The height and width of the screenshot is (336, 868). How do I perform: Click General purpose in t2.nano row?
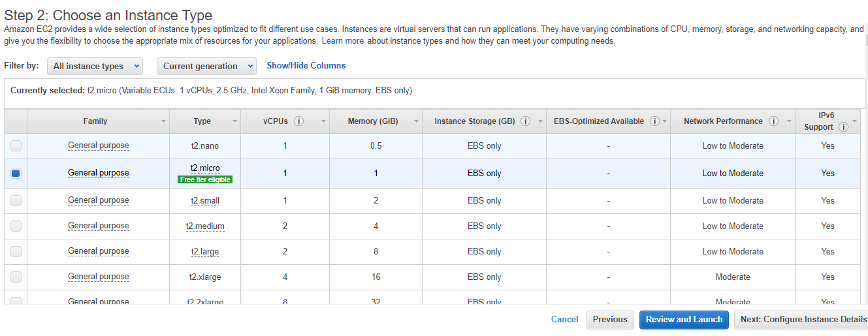pyautogui.click(x=99, y=145)
